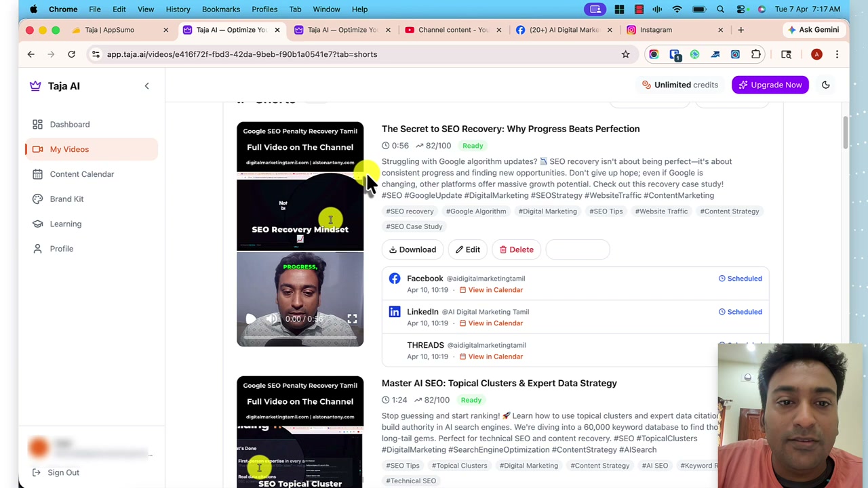This screenshot has height=488, width=868.
Task: Toggle dark mode moon icon
Action: pyautogui.click(x=825, y=85)
